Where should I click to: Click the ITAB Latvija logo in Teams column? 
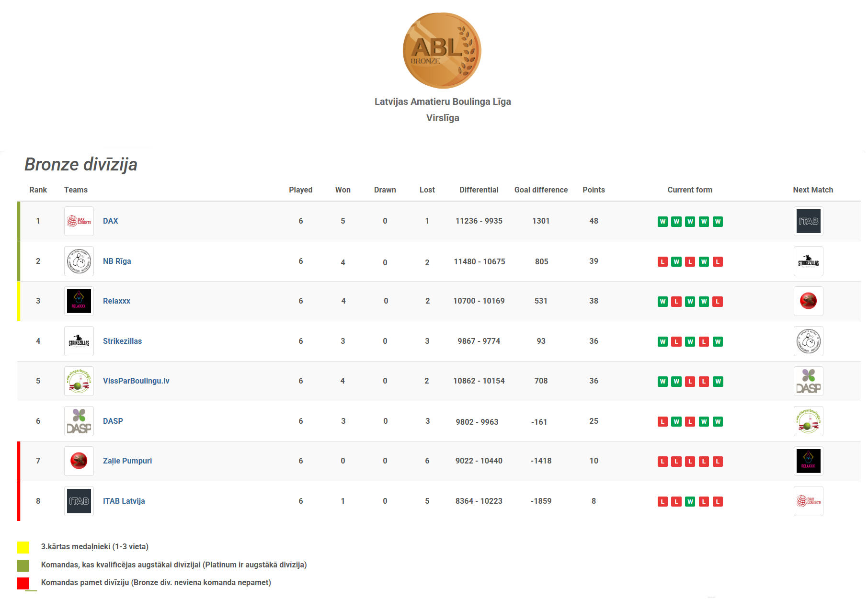coord(79,501)
